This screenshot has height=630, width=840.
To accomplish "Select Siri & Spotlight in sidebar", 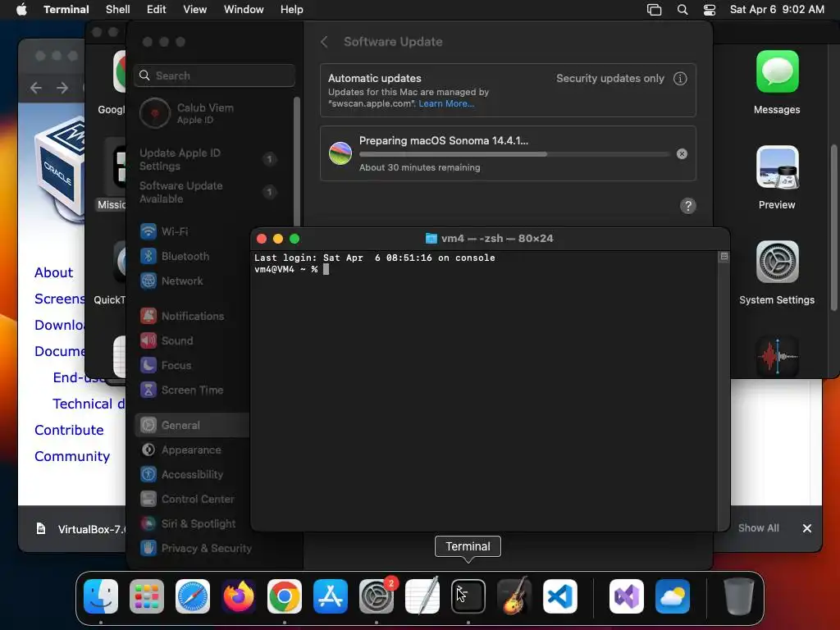I will (189, 524).
